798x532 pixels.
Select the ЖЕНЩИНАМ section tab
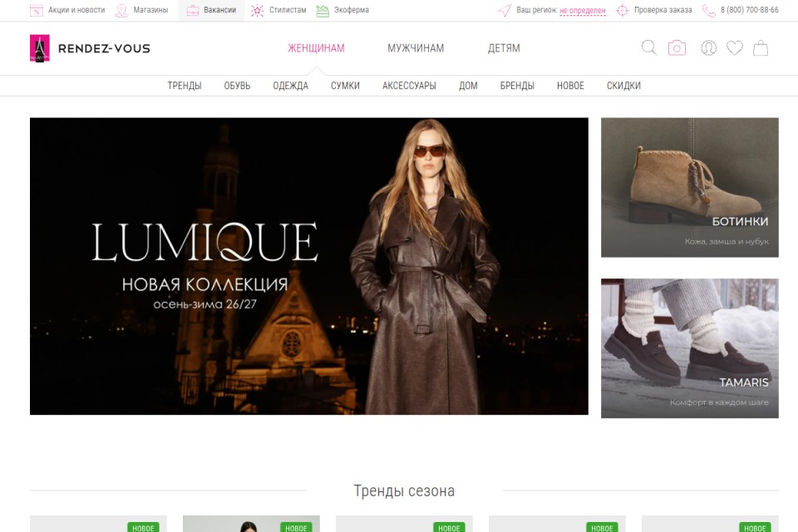316,48
